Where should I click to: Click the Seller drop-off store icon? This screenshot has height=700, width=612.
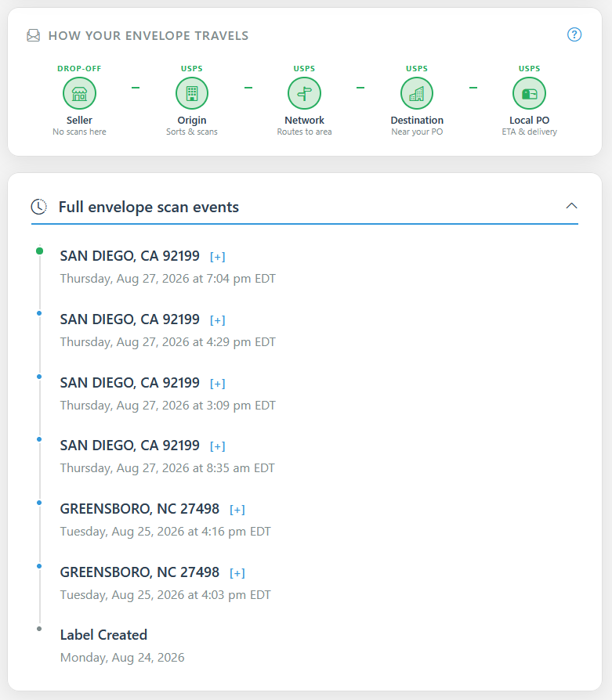point(79,93)
